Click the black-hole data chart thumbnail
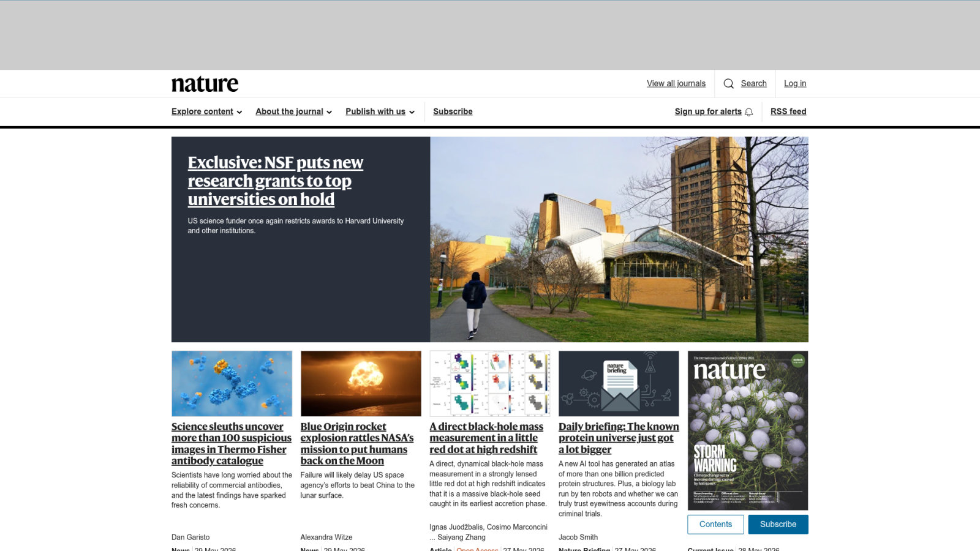Viewport: 980px width, 551px height. (x=490, y=383)
